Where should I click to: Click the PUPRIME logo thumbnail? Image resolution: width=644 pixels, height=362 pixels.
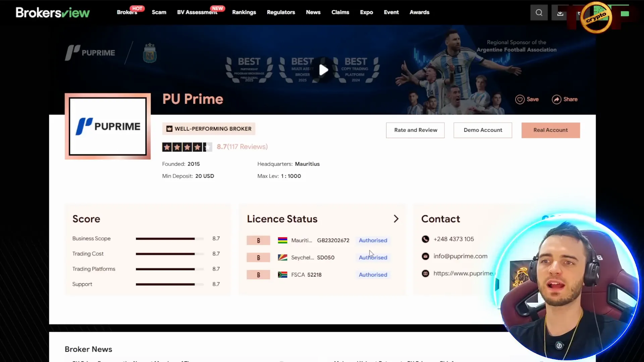click(108, 126)
